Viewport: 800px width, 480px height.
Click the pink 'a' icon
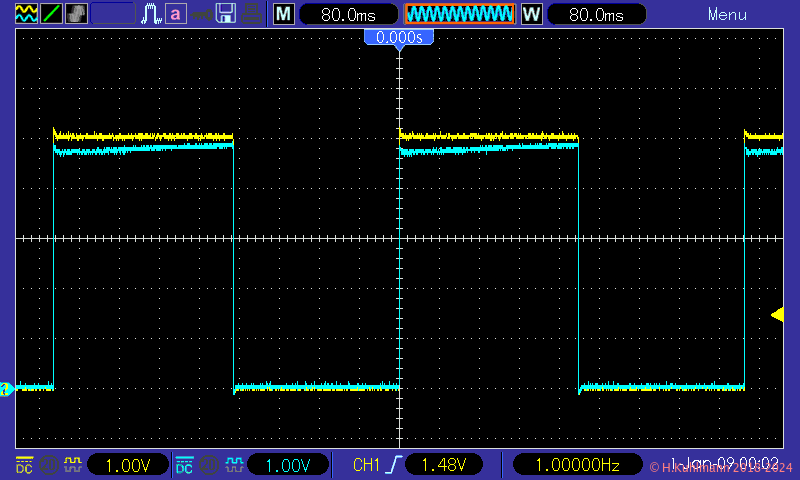(176, 14)
